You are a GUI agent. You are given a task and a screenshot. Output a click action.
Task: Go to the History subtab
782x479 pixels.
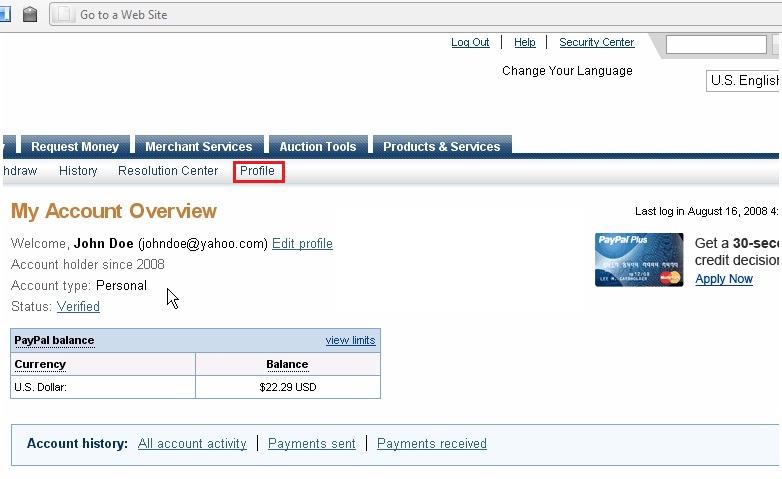coord(78,171)
